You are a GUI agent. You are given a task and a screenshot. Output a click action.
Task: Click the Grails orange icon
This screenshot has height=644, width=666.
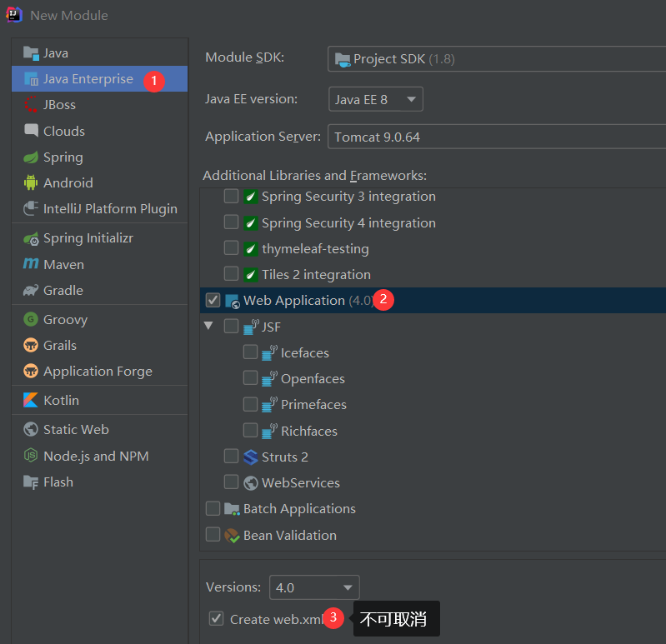(x=31, y=345)
